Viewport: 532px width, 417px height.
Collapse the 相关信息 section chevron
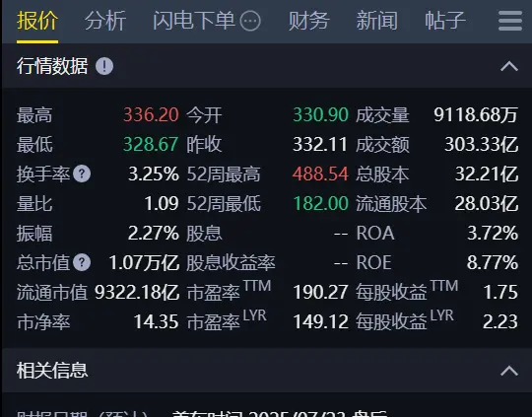509,371
